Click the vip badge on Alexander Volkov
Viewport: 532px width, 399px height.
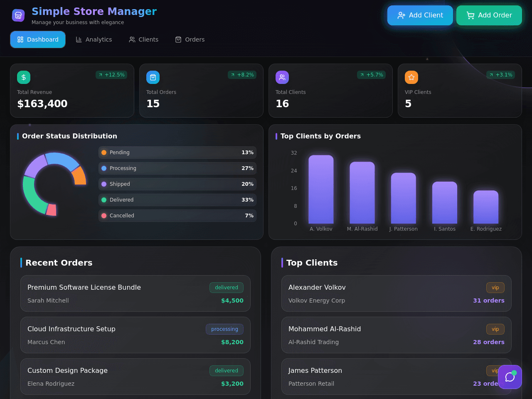coord(495,288)
